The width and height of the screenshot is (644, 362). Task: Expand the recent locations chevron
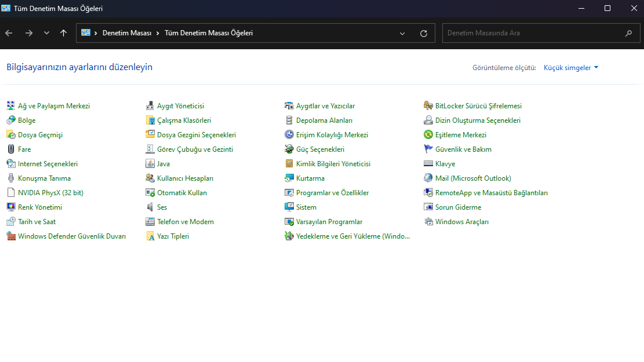tap(46, 34)
